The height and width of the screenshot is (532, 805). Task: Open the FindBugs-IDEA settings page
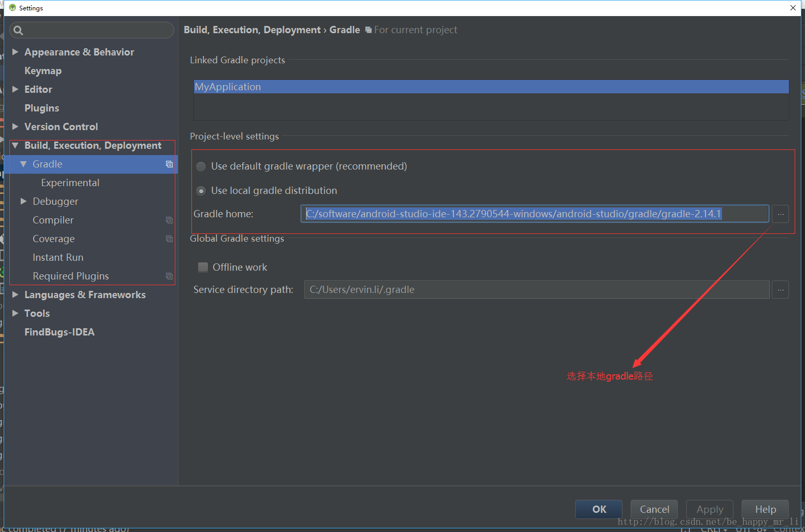click(59, 332)
